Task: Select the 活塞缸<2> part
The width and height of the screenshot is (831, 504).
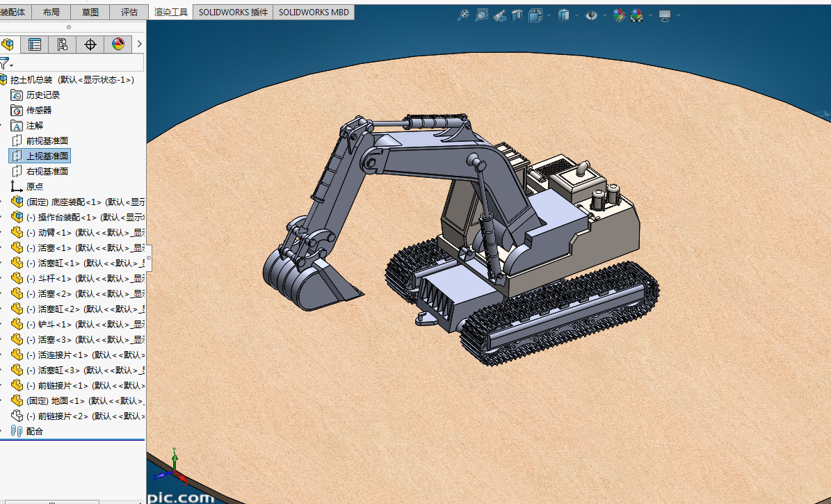Action: tap(77, 309)
